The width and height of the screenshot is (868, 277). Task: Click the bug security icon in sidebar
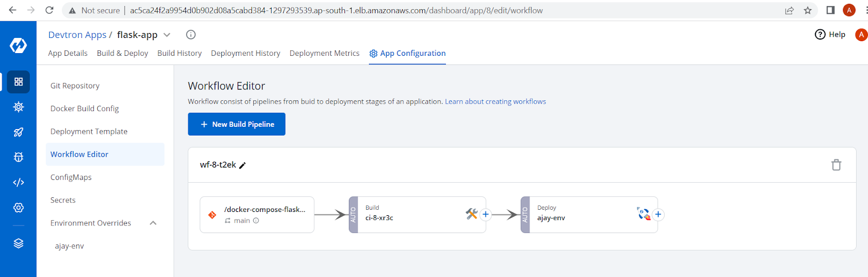(x=18, y=157)
